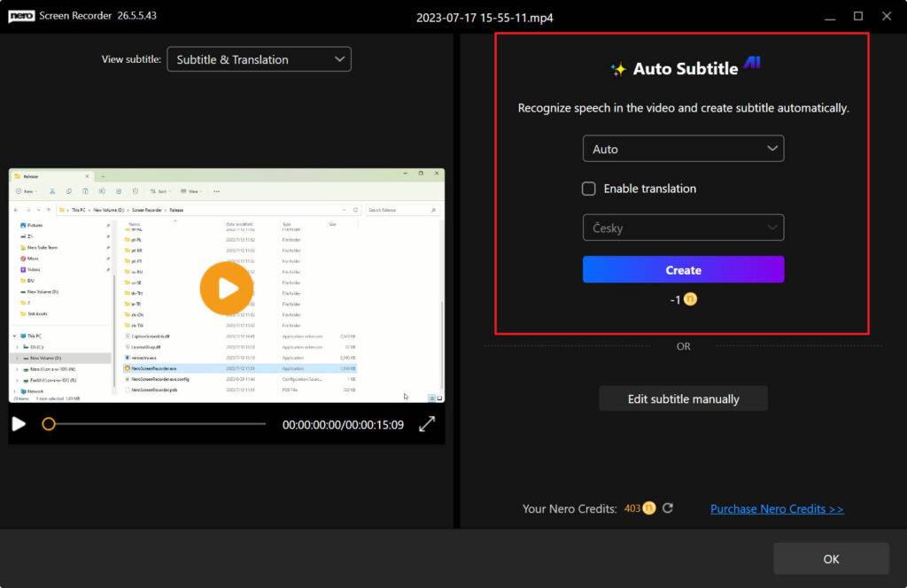
Task: Click the sparkle icon beside Auto Subtitle
Action: (618, 68)
